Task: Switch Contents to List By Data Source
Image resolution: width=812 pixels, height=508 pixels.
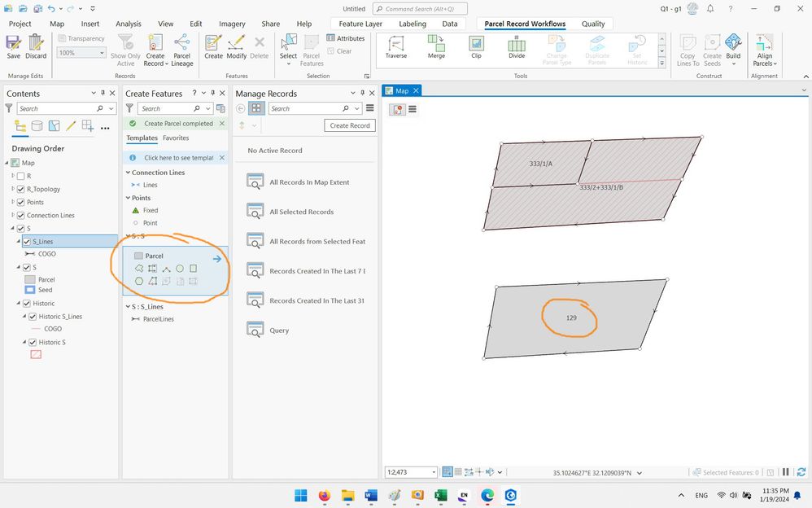Action: [37, 126]
